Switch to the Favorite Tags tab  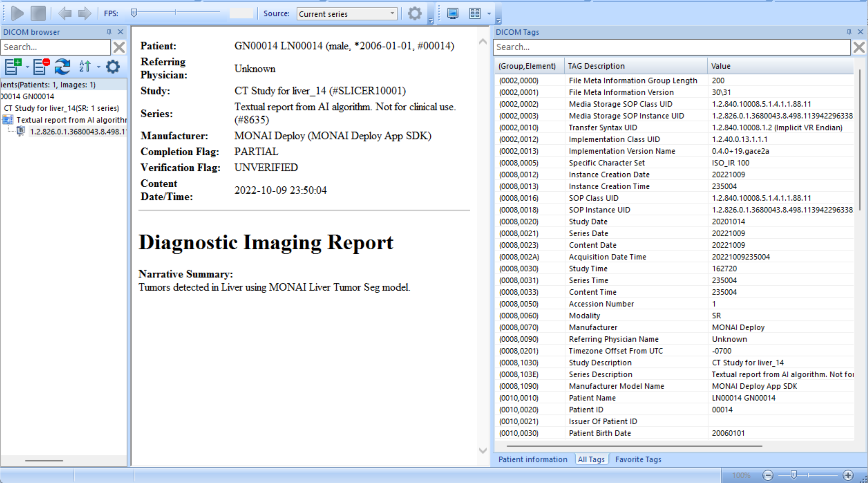tap(638, 459)
